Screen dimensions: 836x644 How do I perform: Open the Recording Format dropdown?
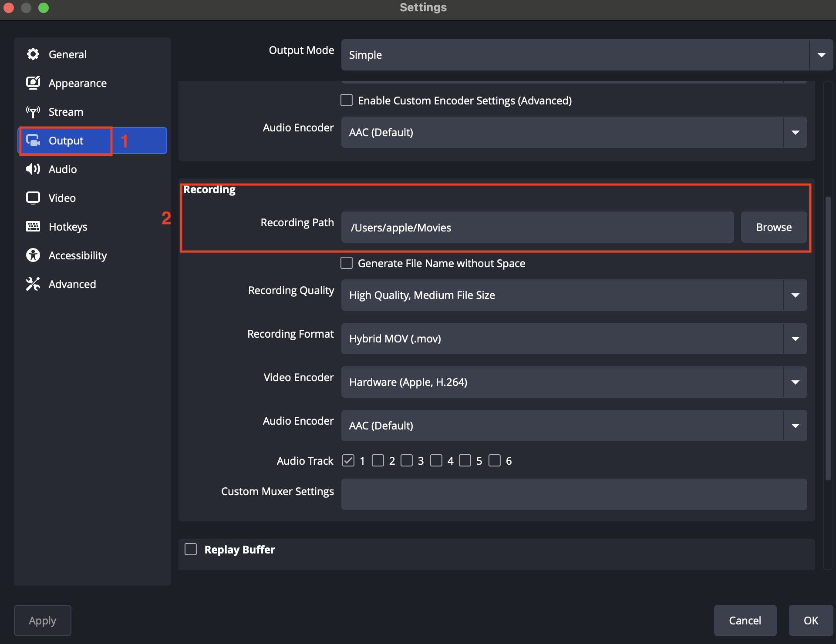coord(574,339)
